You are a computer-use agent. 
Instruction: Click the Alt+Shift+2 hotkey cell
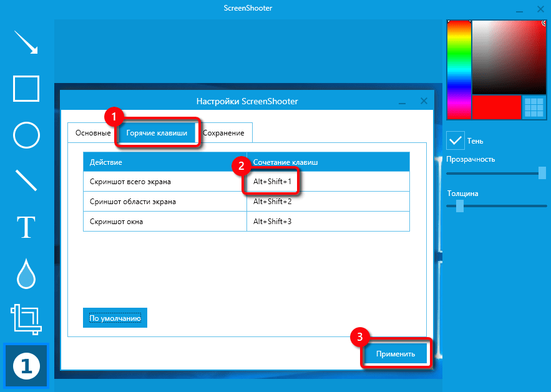pyautogui.click(x=328, y=202)
